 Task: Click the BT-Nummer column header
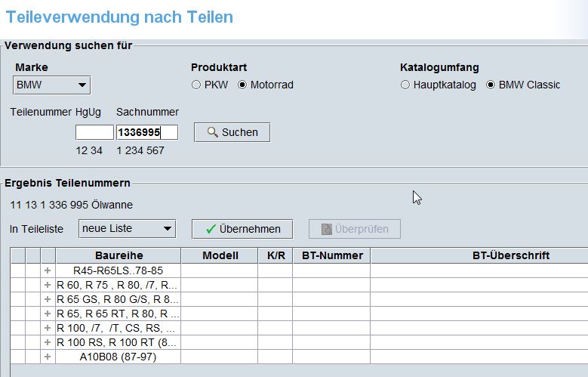pyautogui.click(x=332, y=255)
